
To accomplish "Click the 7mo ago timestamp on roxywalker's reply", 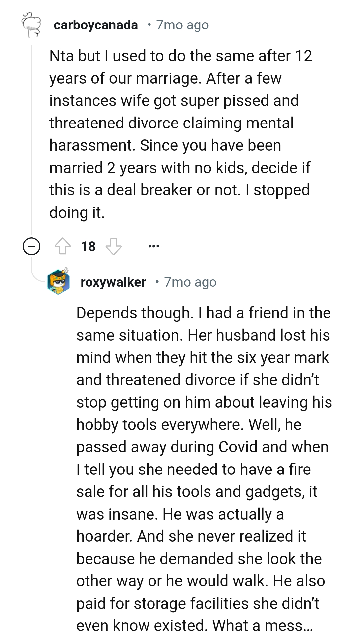I will [x=190, y=282].
